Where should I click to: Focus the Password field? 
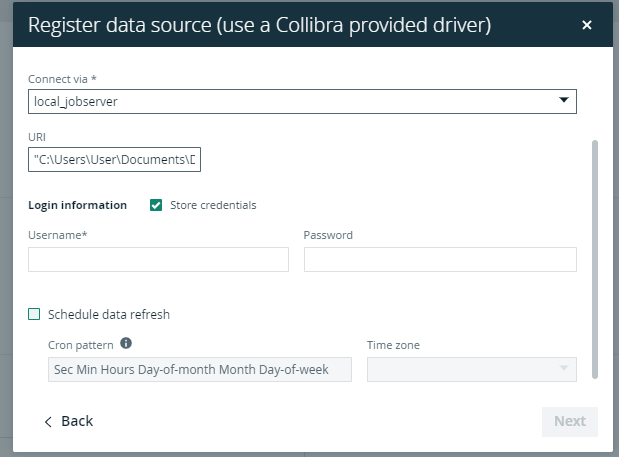(440, 259)
